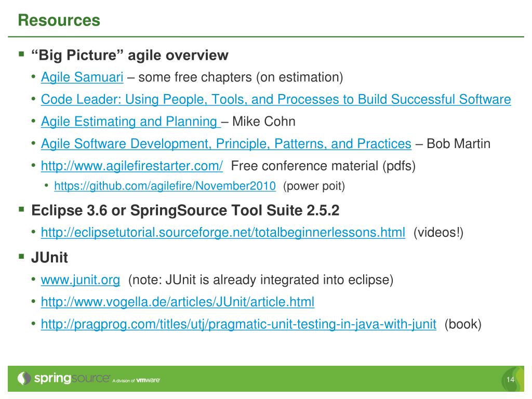
Task: Click the "Big Picture" agile overview heading
Action: [129, 55]
